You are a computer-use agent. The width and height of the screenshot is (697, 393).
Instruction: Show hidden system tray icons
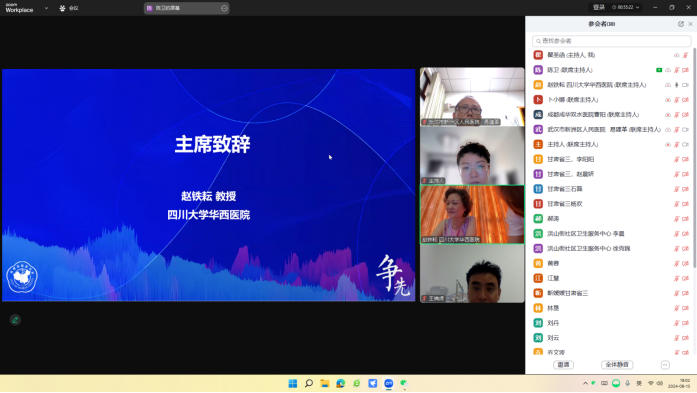[585, 383]
